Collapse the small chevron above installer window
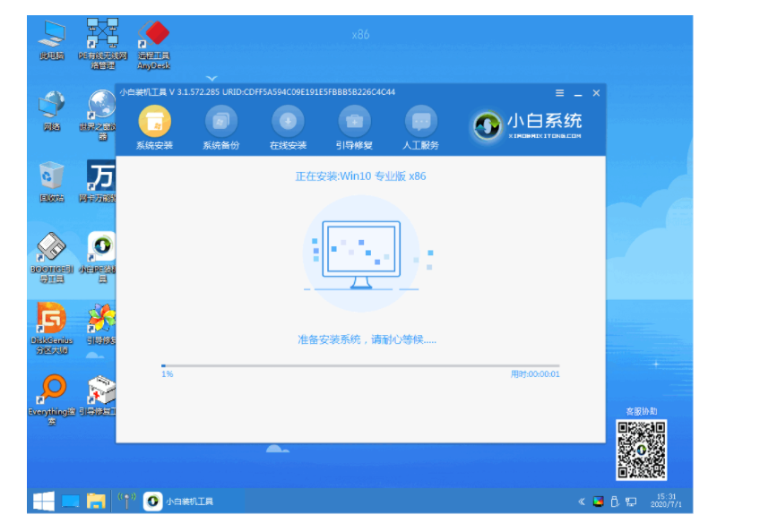The image size is (760, 532). [x=212, y=79]
